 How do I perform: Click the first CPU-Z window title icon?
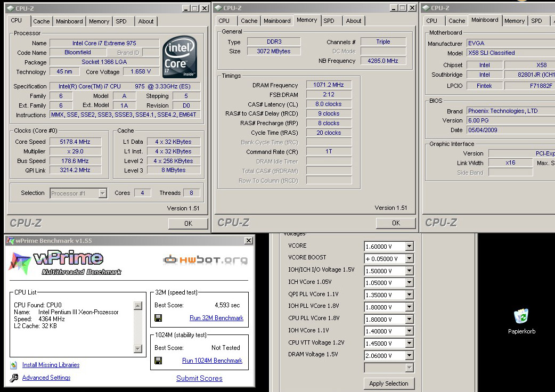(x=11, y=8)
